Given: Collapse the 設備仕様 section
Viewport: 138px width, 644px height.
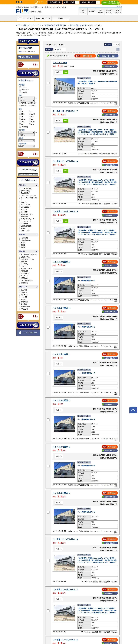Looking at the screenshot, I should [28, 251].
